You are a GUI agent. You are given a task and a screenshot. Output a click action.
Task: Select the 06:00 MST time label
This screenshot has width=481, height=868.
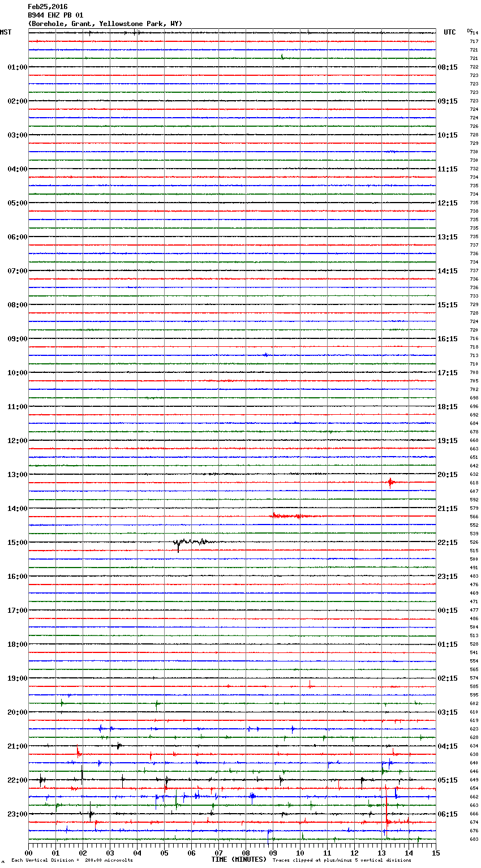pos(18,237)
